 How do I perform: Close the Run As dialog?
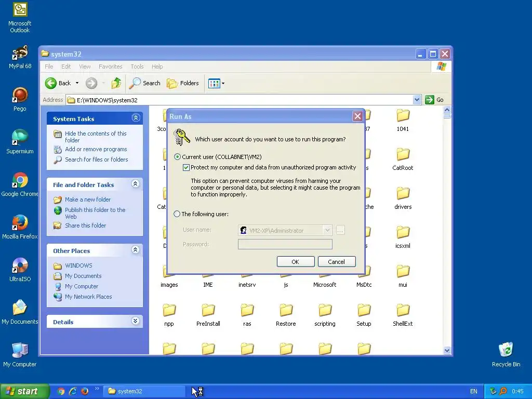[357, 116]
